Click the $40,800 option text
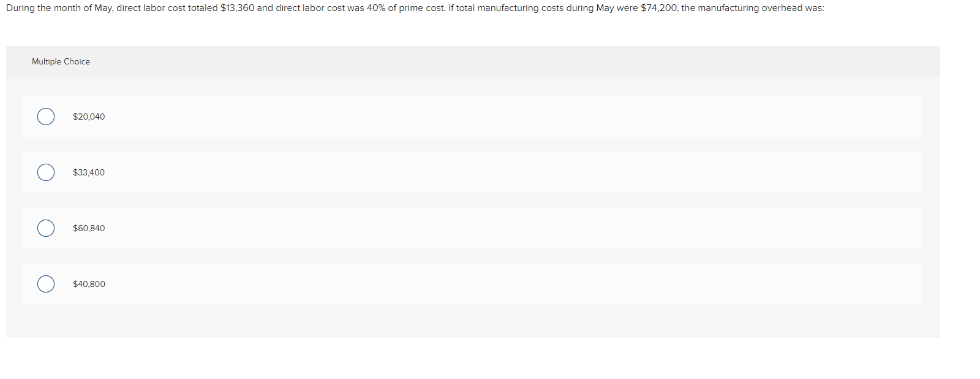 89,284
